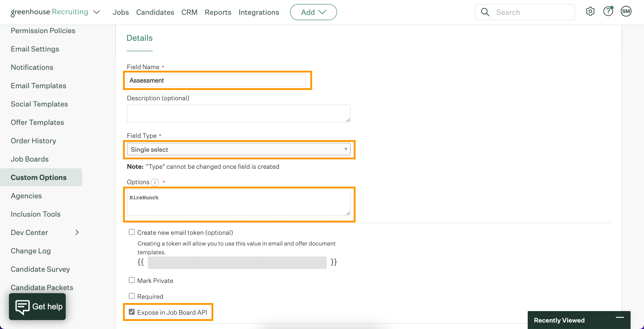Viewport: 644px width, 329px height.
Task: Open the settings gear icon
Action: click(x=590, y=12)
